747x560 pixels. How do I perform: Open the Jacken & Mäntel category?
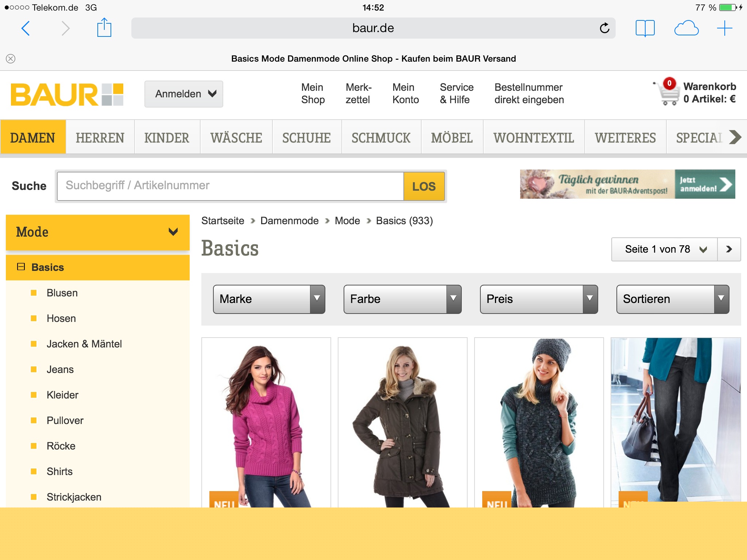click(x=84, y=344)
